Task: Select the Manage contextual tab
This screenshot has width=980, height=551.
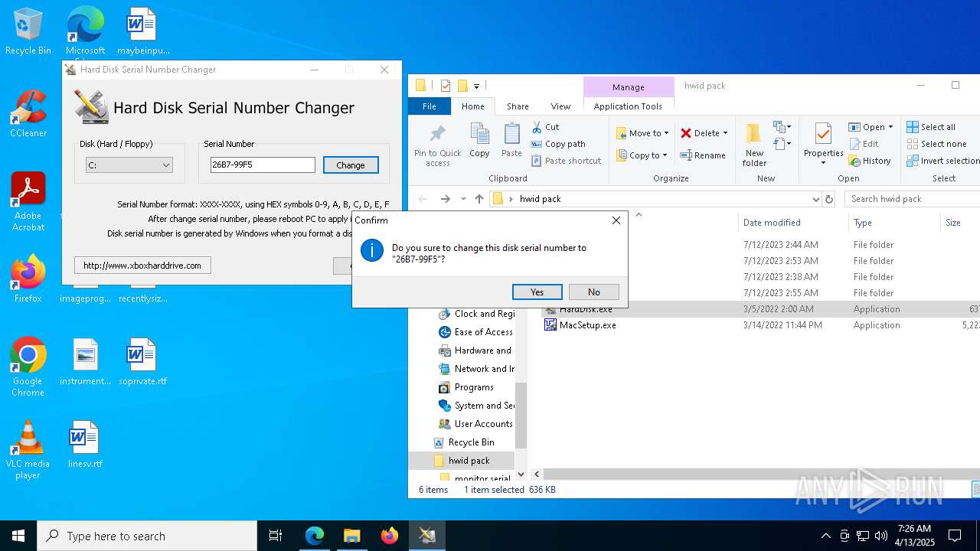Action: pos(628,87)
